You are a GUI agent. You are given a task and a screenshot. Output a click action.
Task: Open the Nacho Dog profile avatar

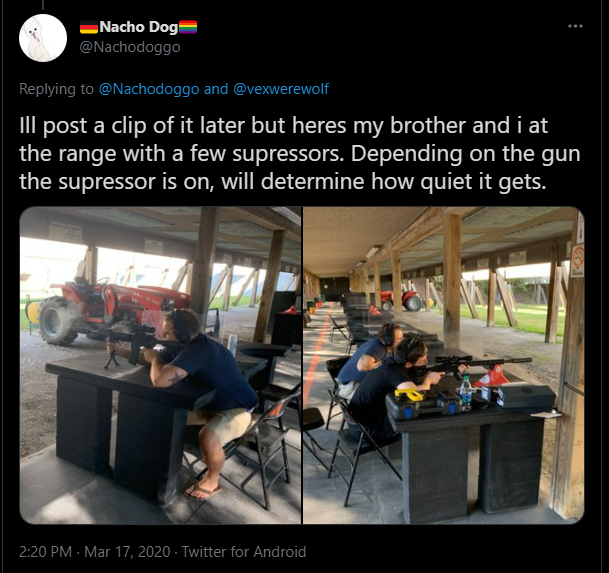(43, 38)
